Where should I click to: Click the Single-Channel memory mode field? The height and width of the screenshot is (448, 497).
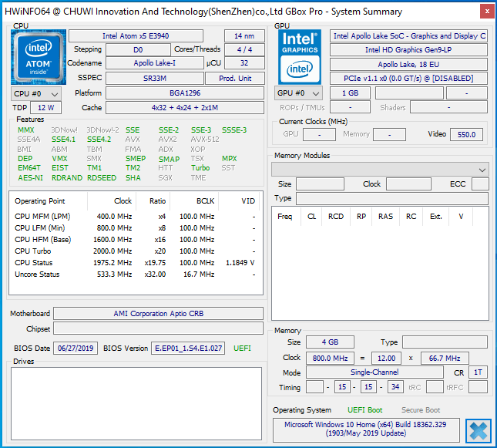coord(374,372)
